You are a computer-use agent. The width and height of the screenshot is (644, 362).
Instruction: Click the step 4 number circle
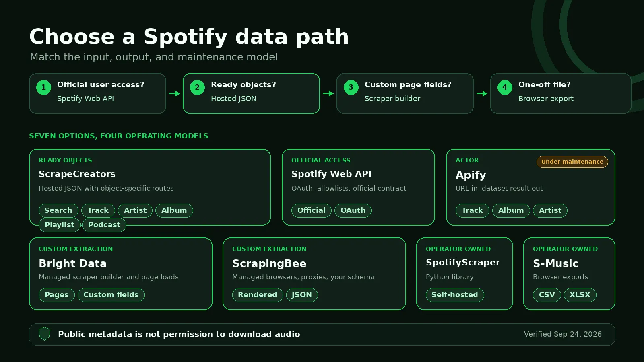505,87
